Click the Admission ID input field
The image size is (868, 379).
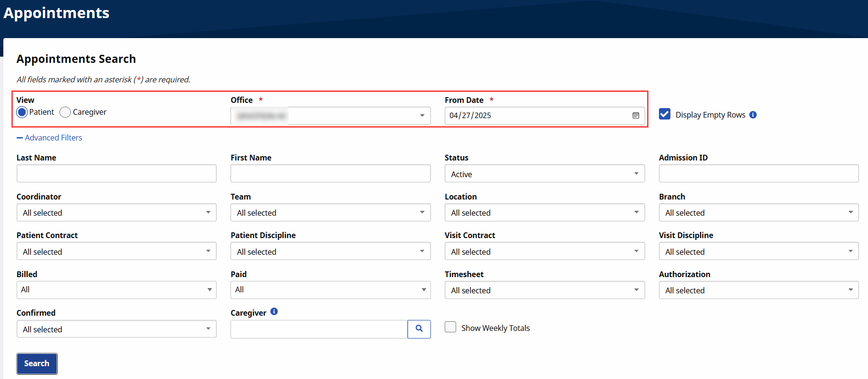758,174
